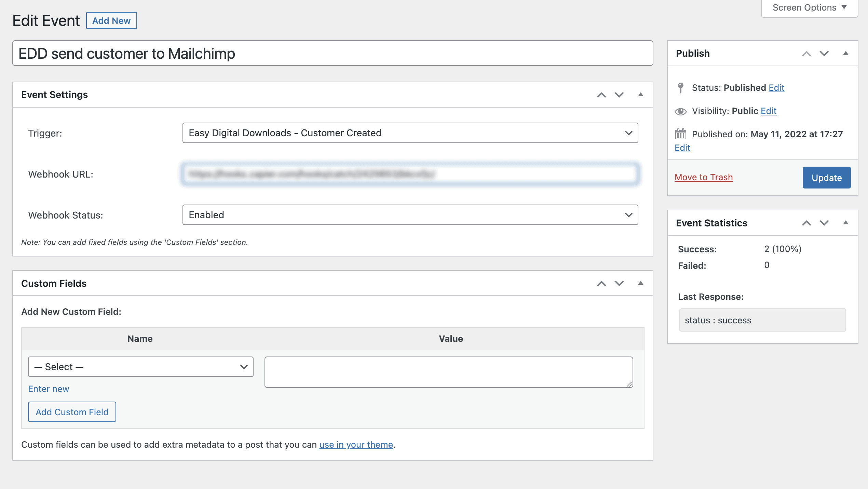Image resolution: width=868 pixels, height=489 pixels.
Task: Edit the post Status
Action: click(x=776, y=88)
